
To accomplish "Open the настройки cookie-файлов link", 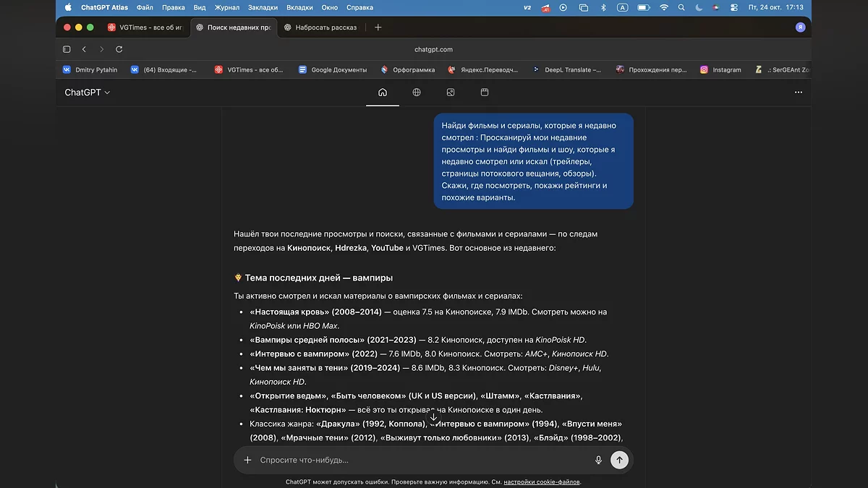I will pos(542,481).
